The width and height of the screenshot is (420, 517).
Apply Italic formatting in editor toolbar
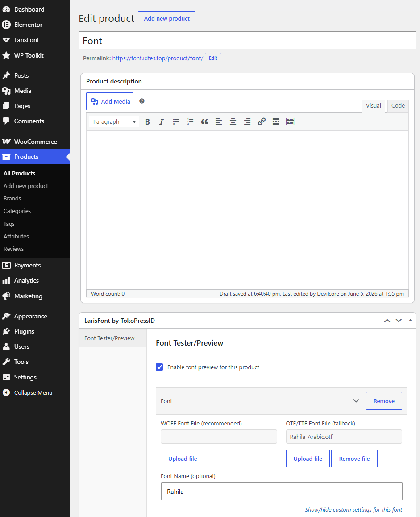pos(162,122)
